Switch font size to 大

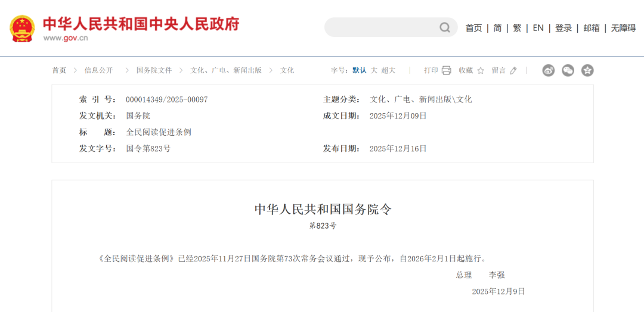[374, 70]
